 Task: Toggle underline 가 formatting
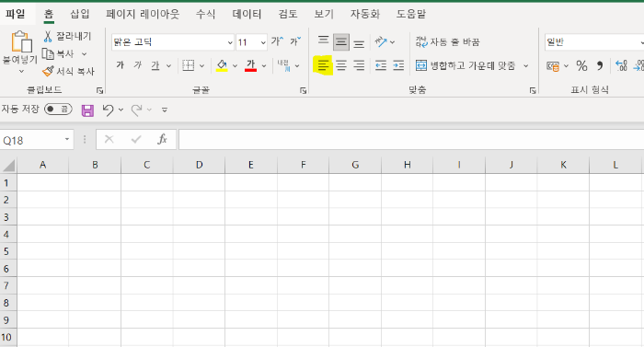tap(155, 65)
